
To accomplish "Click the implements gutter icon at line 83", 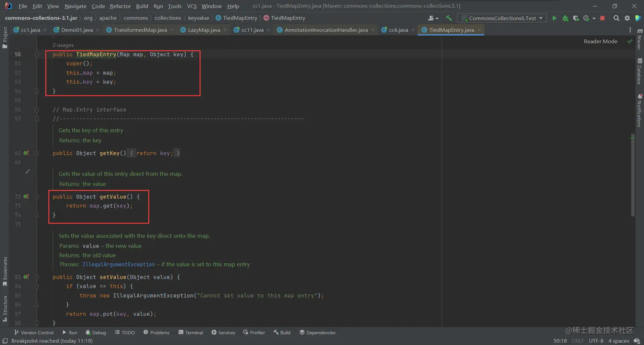I will [x=26, y=277].
